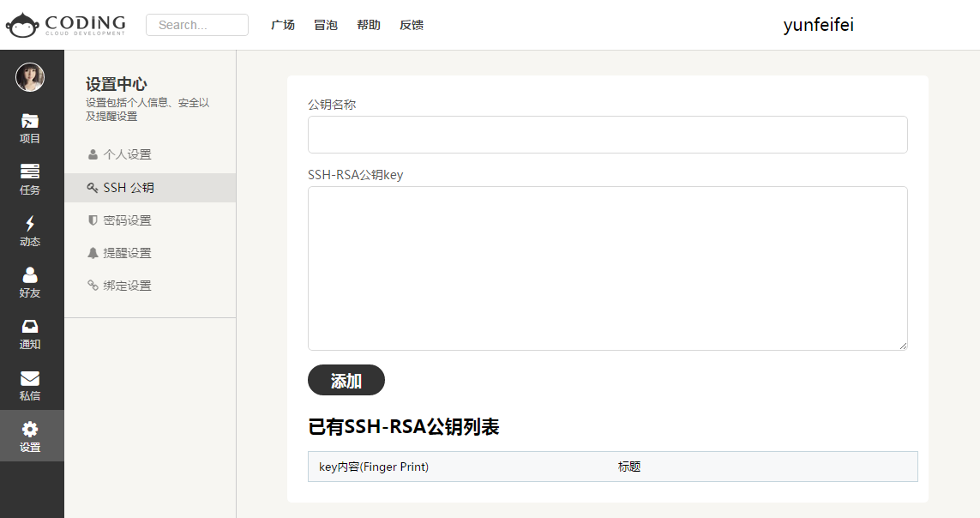Select the shield icon beside 密码设置
The height and width of the screenshot is (518, 980).
click(x=92, y=220)
